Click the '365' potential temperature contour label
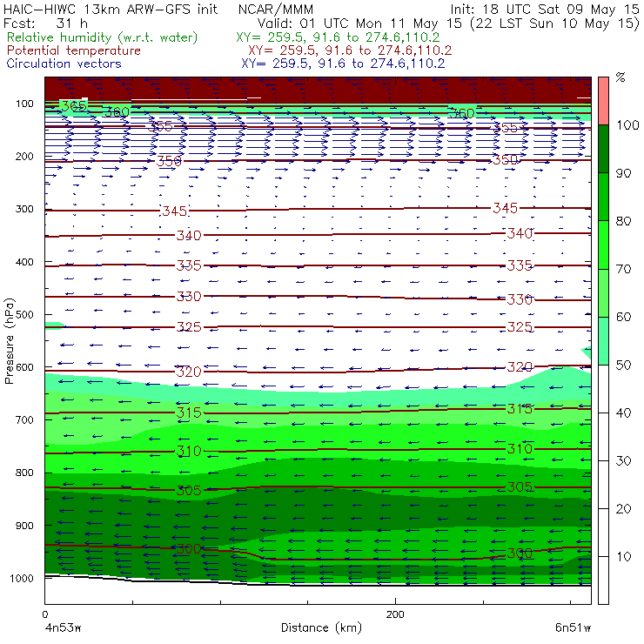This screenshot has height=644, width=644. [74, 106]
